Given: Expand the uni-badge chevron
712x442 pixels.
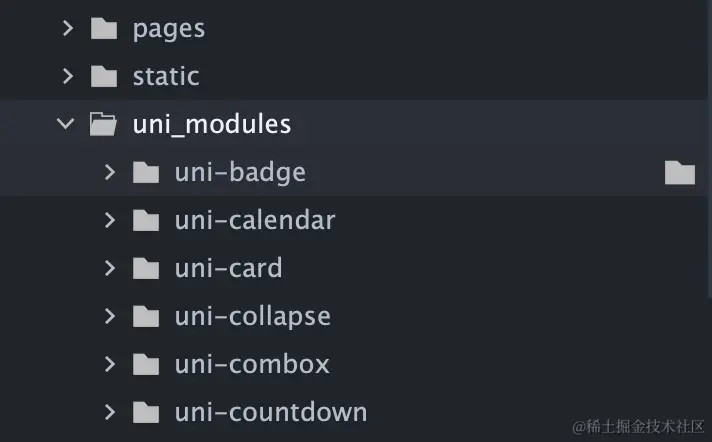Looking at the screenshot, I should click(x=109, y=172).
